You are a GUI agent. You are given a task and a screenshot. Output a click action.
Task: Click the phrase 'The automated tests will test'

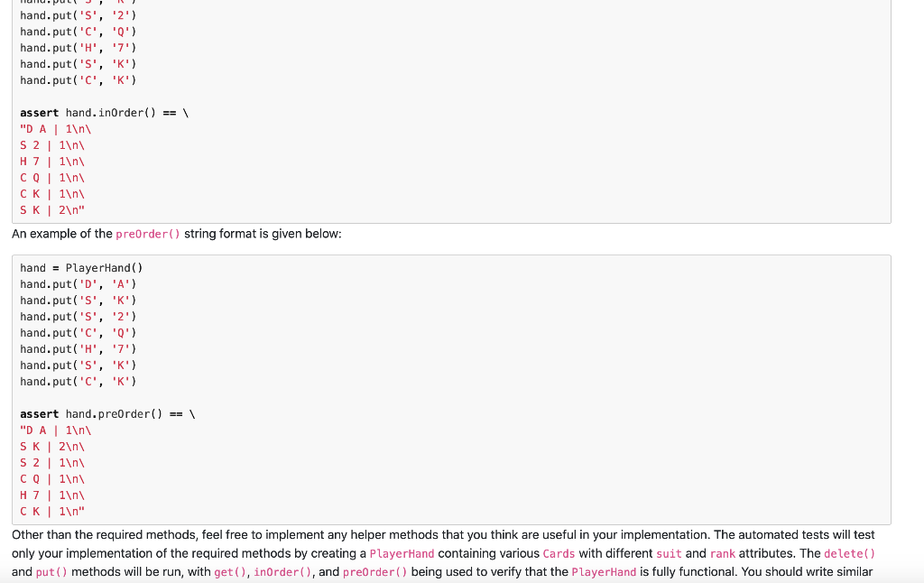coord(794,534)
